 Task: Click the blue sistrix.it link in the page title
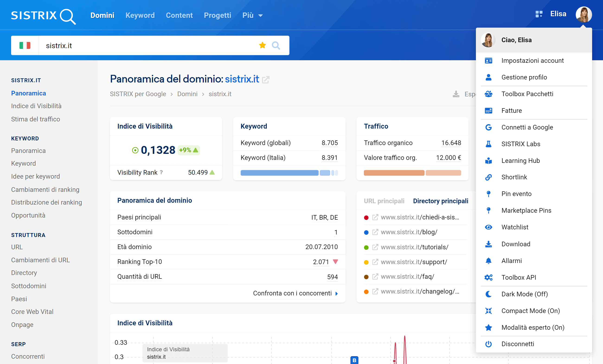pyautogui.click(x=242, y=79)
